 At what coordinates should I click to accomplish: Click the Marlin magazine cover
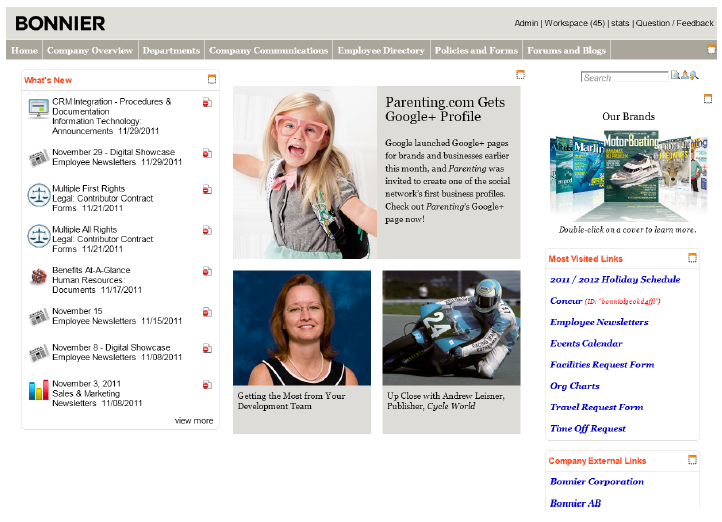tap(588, 164)
